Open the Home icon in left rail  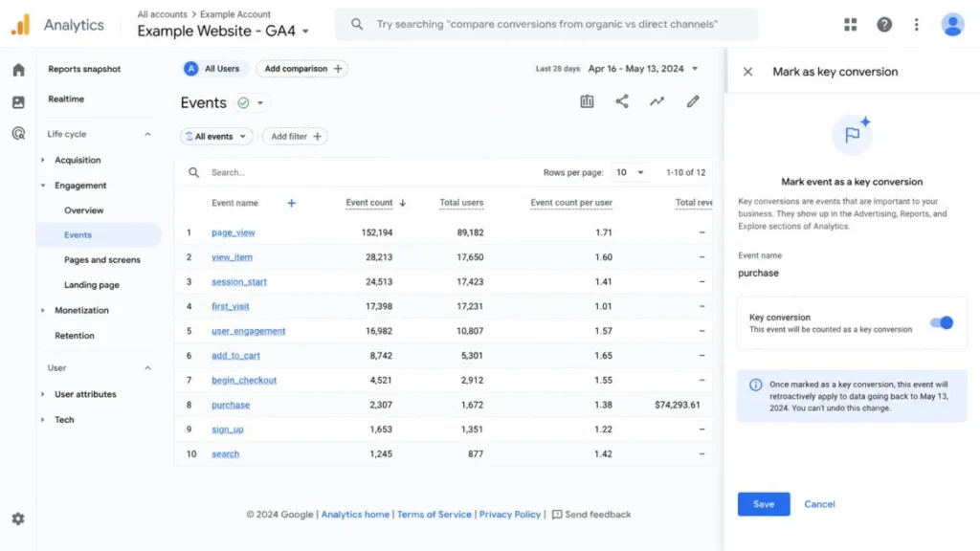point(18,70)
